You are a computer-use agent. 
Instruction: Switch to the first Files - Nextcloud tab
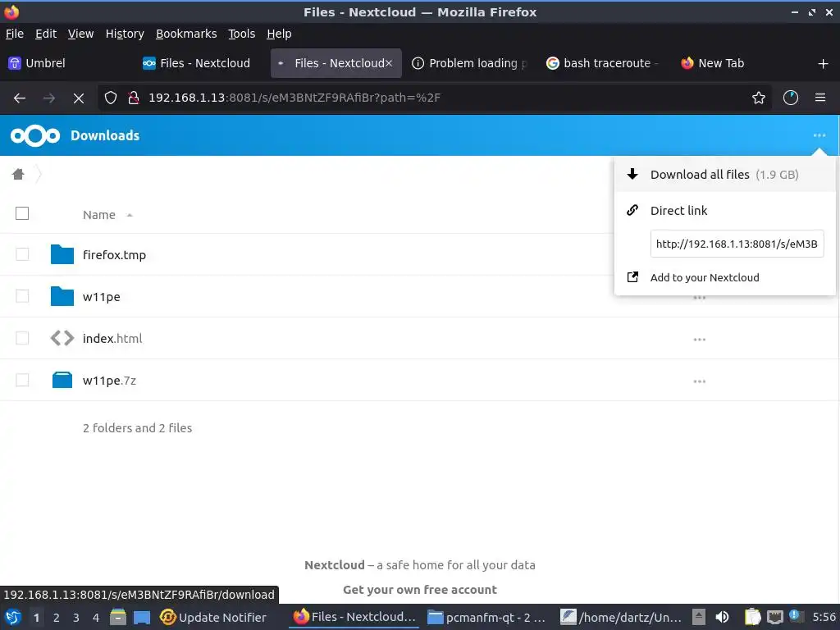pyautogui.click(x=202, y=63)
